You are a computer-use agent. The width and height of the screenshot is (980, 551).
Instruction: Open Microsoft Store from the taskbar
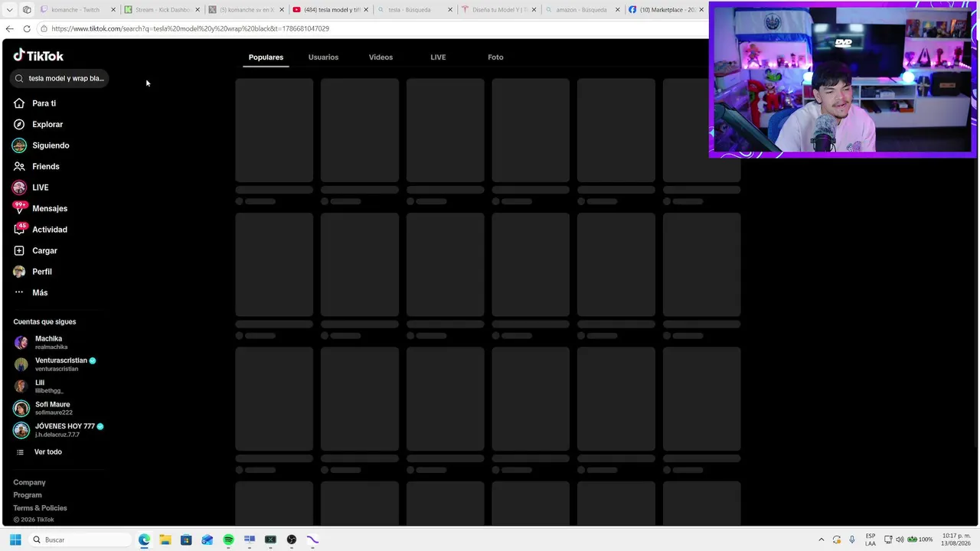coord(186,540)
